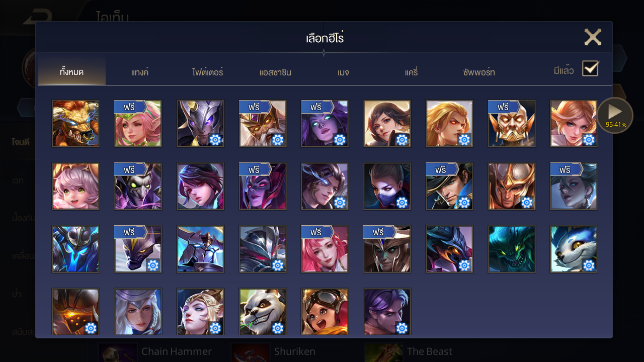The image size is (644, 362).
Task: Close the เลือกฮีโร่ hero selection dialog
Action: click(593, 37)
